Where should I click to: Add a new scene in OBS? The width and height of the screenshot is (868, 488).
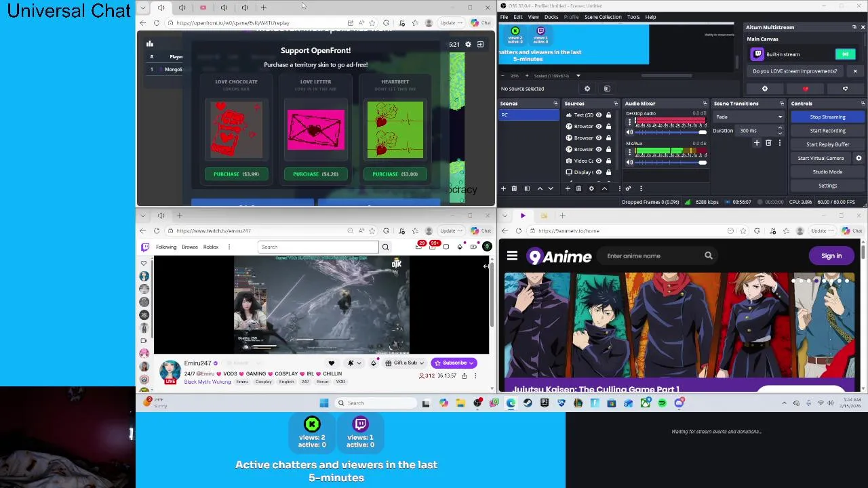[x=503, y=188]
